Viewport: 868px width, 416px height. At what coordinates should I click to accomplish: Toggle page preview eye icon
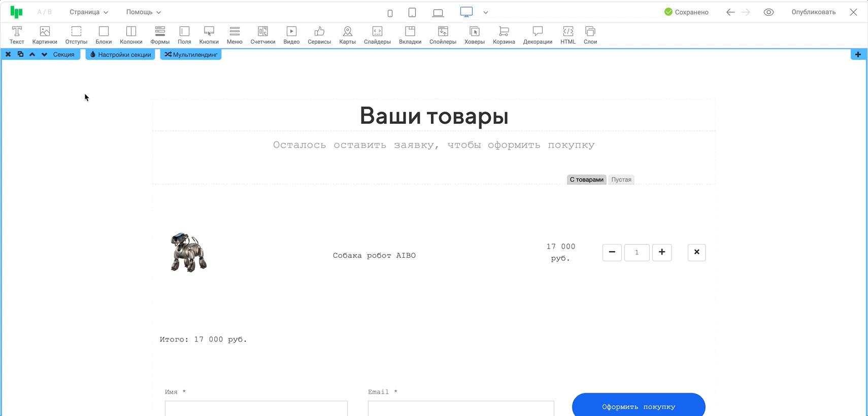click(769, 12)
